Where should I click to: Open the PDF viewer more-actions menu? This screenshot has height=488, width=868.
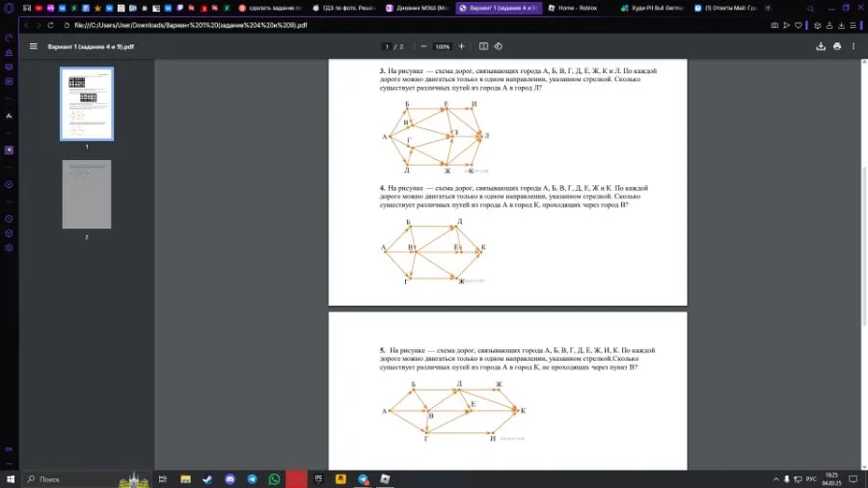tap(854, 46)
